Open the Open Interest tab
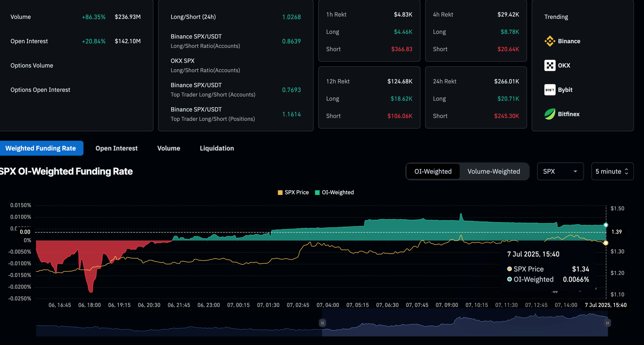The image size is (644, 345). coord(117,148)
